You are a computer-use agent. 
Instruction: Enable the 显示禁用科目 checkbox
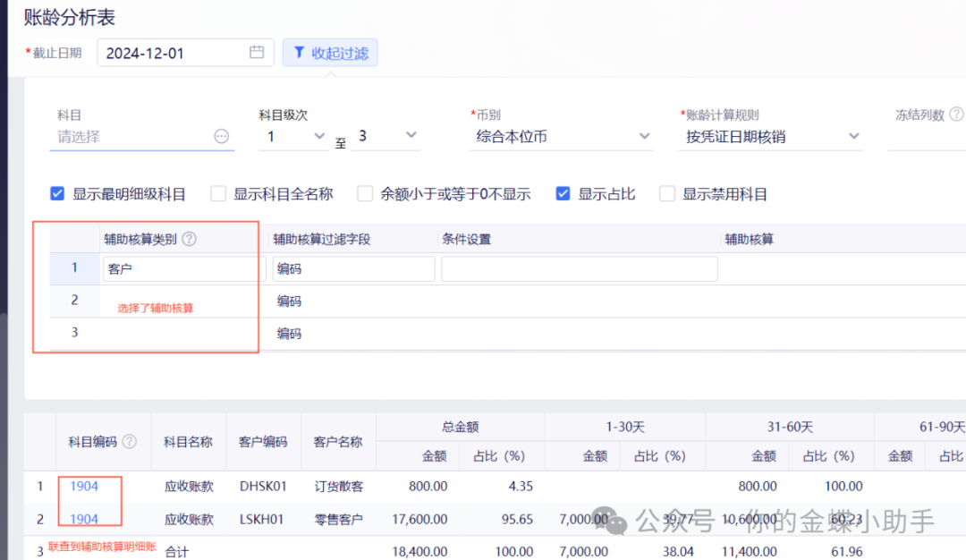pyautogui.click(x=666, y=193)
